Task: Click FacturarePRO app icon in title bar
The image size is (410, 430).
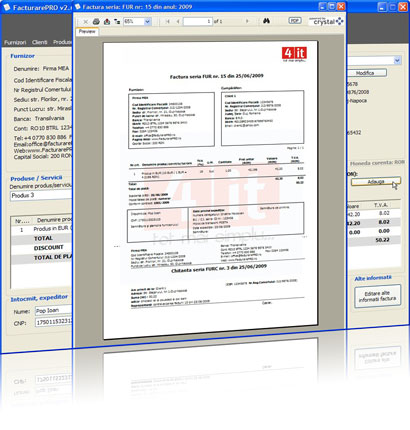Action: pyautogui.click(x=6, y=7)
